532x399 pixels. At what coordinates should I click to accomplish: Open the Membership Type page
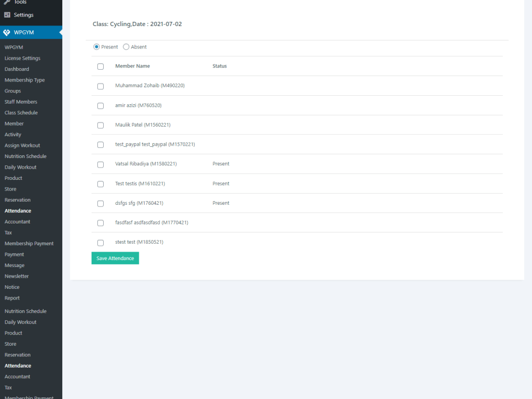pyautogui.click(x=24, y=80)
